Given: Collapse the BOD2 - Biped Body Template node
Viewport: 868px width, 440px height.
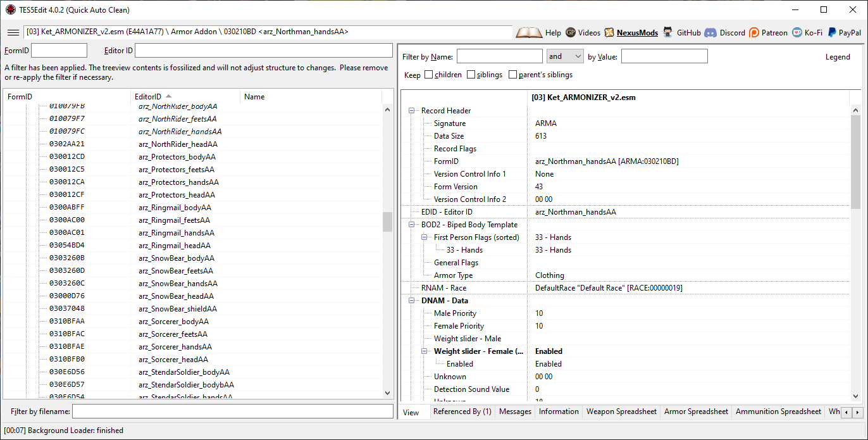Looking at the screenshot, I should (412, 225).
